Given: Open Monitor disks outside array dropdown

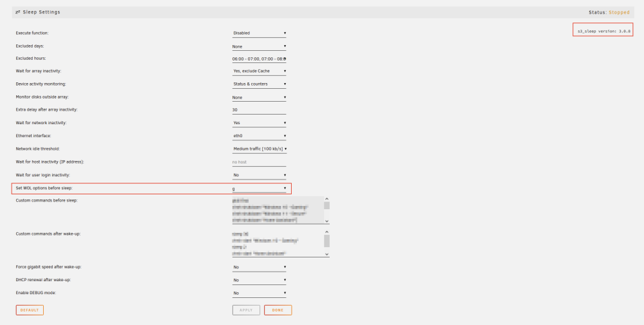Looking at the screenshot, I should (x=259, y=97).
